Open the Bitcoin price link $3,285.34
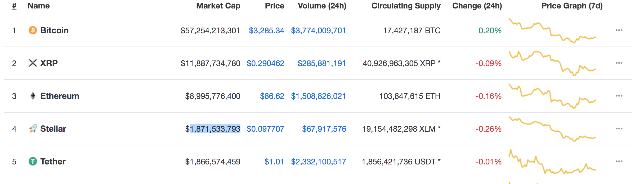 pos(266,30)
